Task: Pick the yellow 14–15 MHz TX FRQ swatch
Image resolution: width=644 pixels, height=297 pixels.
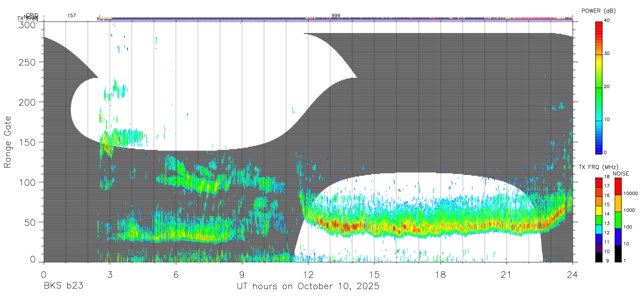Action: coord(599,210)
